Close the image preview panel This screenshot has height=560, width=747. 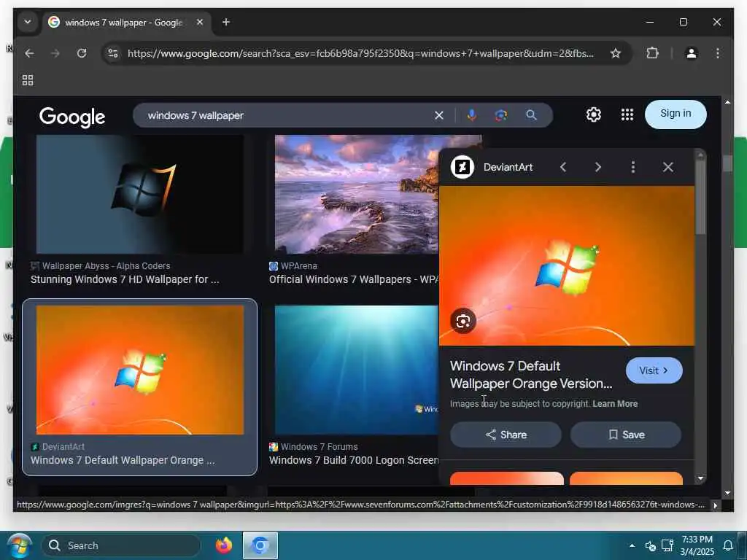[x=668, y=167]
